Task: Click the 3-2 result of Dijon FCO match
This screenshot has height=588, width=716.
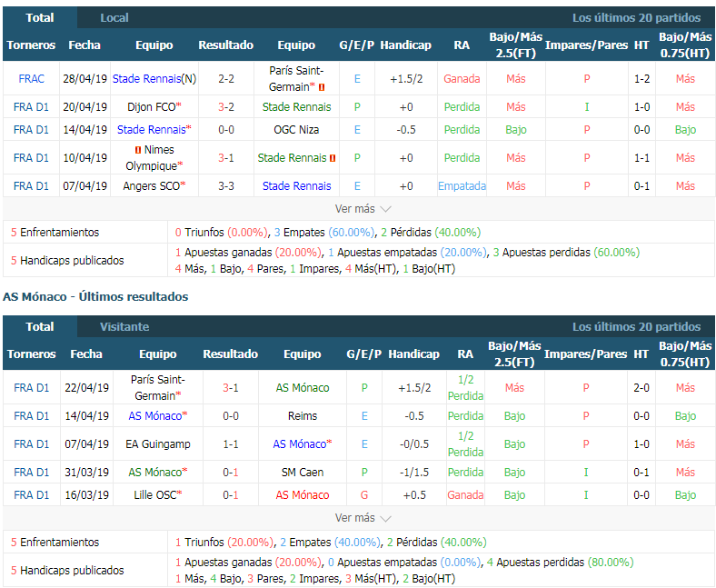Action: pos(226,107)
